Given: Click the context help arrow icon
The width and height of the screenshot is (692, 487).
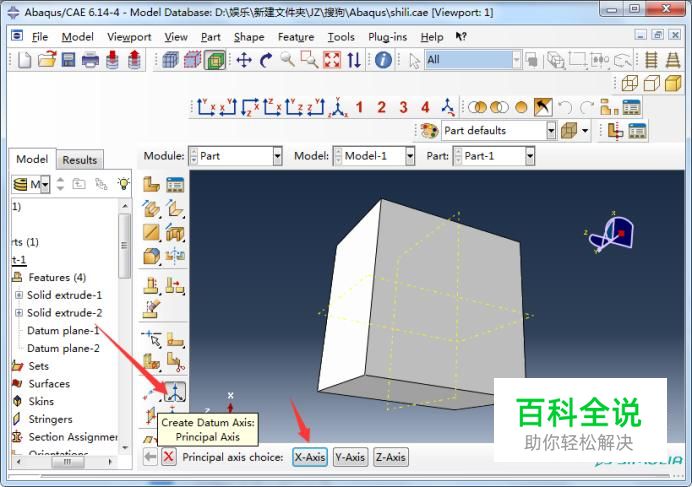Looking at the screenshot, I should (x=461, y=37).
